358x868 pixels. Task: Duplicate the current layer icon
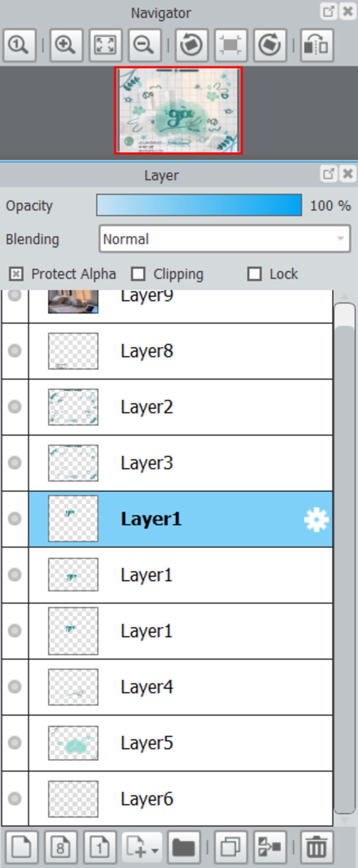point(230,847)
